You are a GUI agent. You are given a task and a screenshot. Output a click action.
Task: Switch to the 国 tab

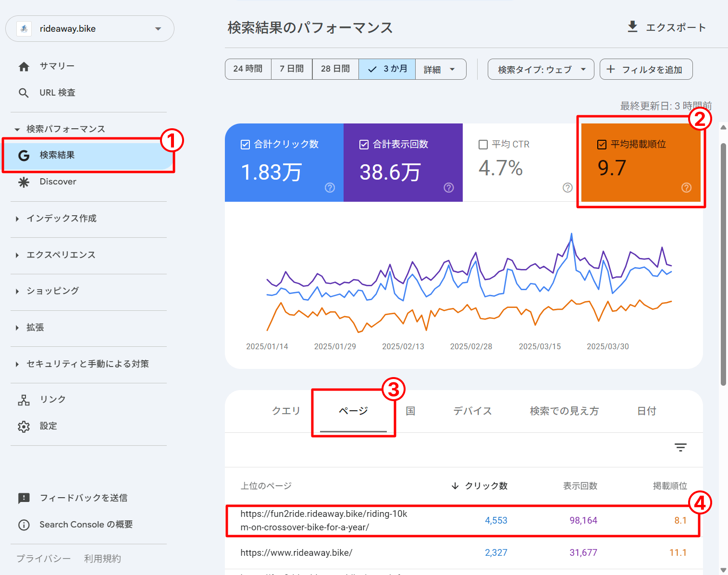(x=410, y=411)
